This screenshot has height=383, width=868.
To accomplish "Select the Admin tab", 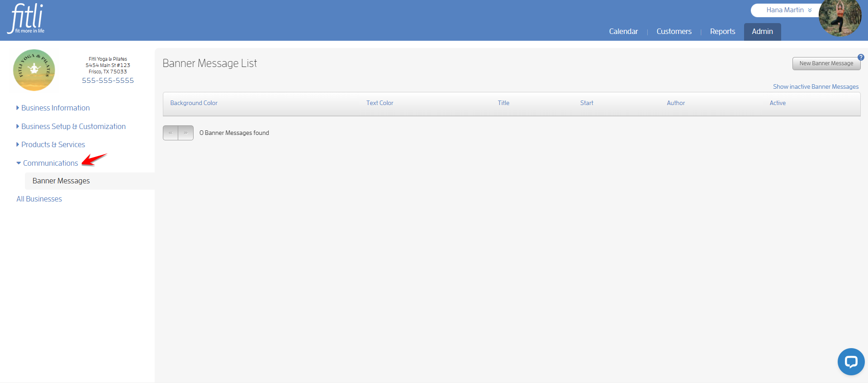I will pos(762,32).
